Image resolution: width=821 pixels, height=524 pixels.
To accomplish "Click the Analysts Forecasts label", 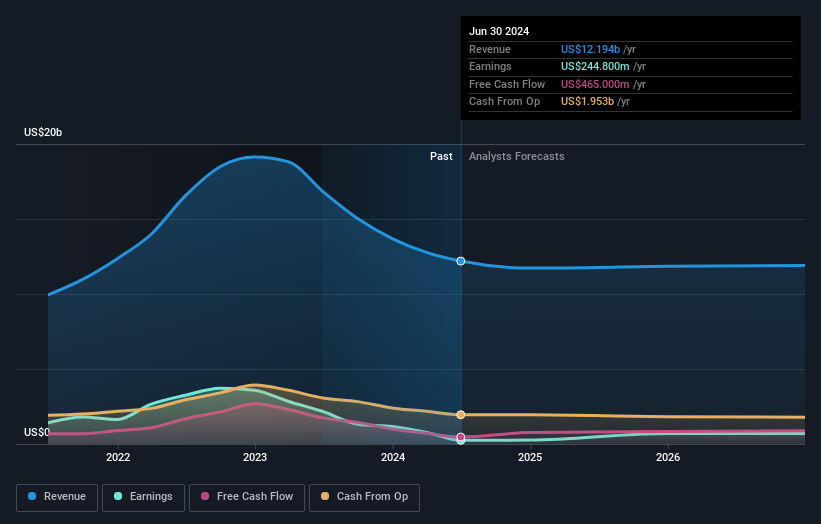I will click(517, 156).
